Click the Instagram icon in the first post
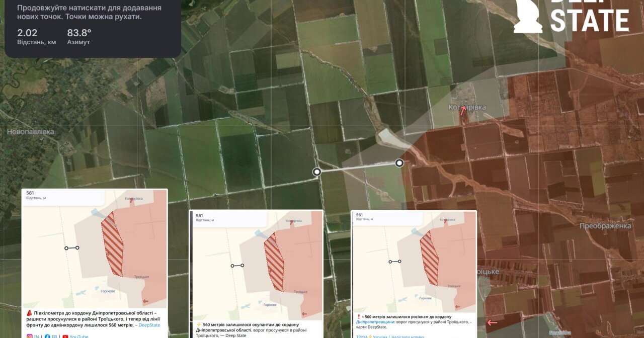Screen dimensions: 644x338 [x=29, y=336]
